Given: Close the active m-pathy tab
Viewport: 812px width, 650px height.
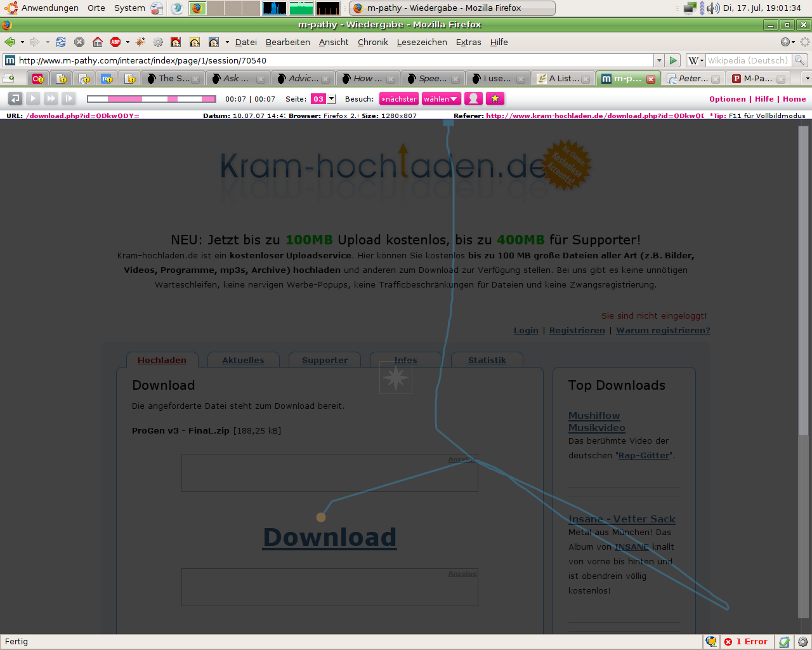Looking at the screenshot, I should pos(651,79).
